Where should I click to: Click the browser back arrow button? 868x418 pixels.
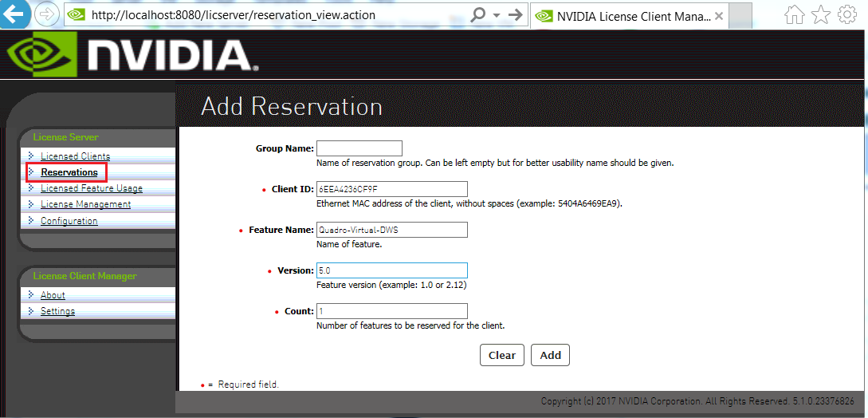pyautogui.click(x=16, y=14)
